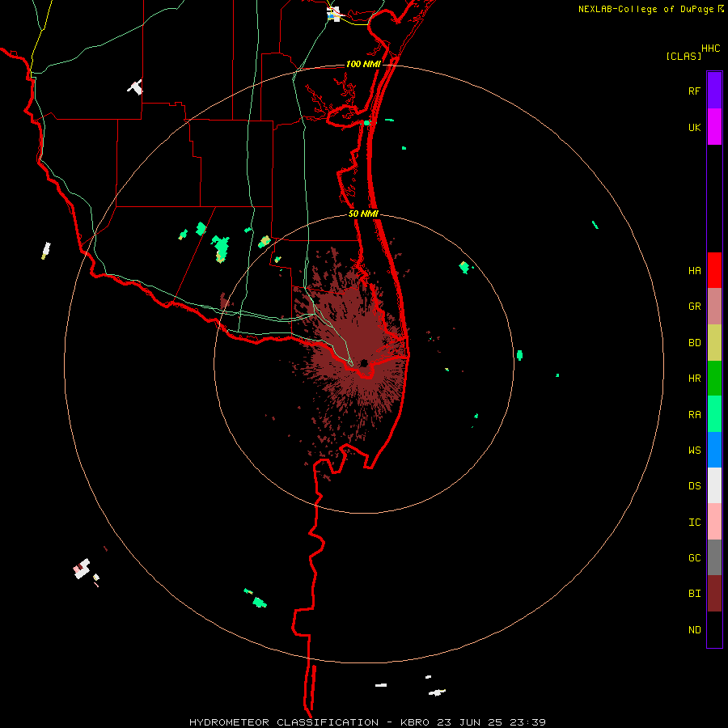The image size is (728, 728).
Task: Pick the light pink IC legend swatch
Action: 714,522
